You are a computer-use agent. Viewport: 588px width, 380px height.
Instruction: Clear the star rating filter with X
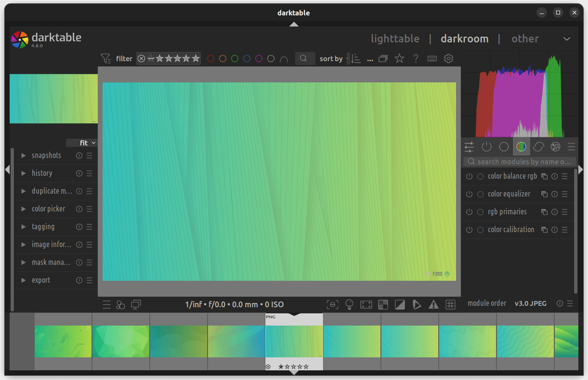pos(141,58)
